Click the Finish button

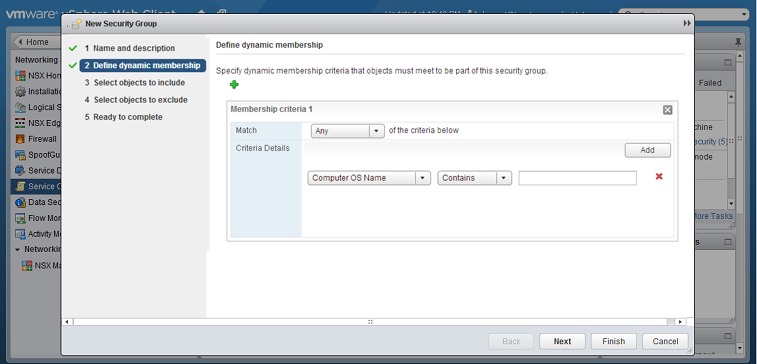[614, 341]
